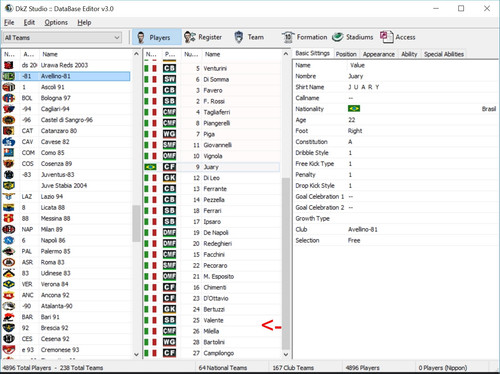
Task: Click the Lazio 94 eagle crest
Action: [9, 196]
